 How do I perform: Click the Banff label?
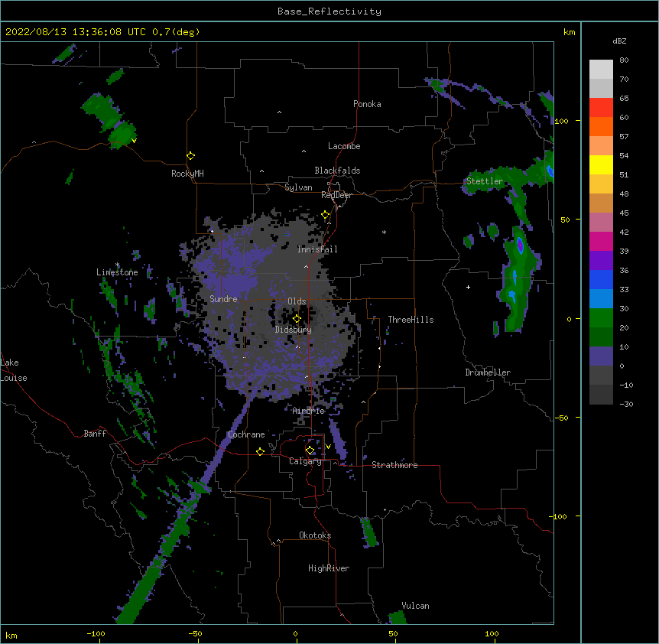click(95, 434)
